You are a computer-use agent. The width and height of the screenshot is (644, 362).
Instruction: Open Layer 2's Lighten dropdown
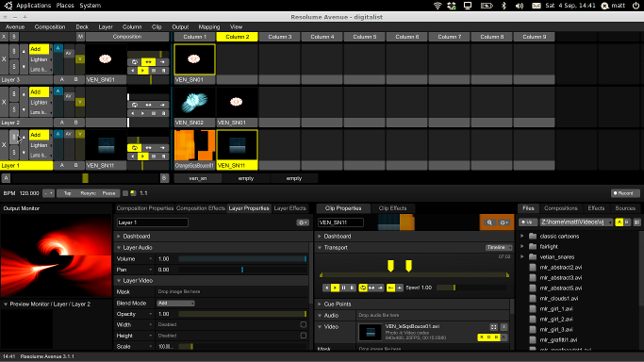click(41, 103)
